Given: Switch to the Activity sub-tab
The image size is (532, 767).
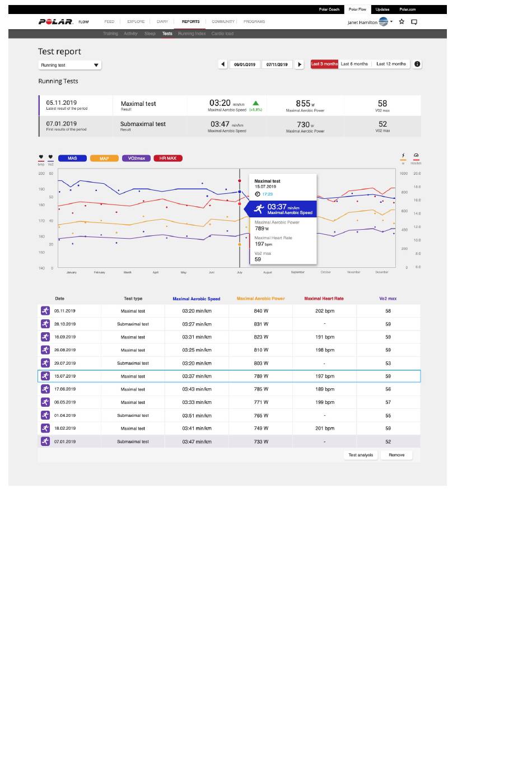Looking at the screenshot, I should coord(130,34).
